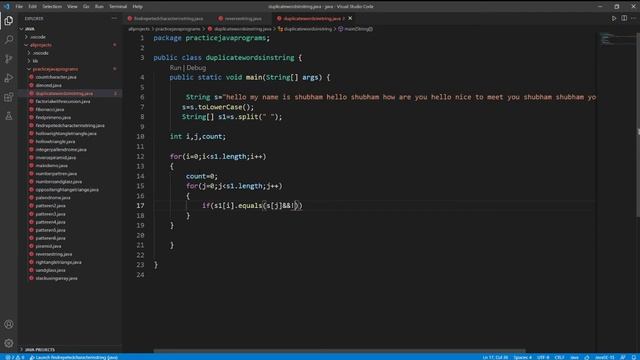Click duplicatewordsinstring class in breadcrumb
The width and height of the screenshot is (640, 360).
click(305, 29)
